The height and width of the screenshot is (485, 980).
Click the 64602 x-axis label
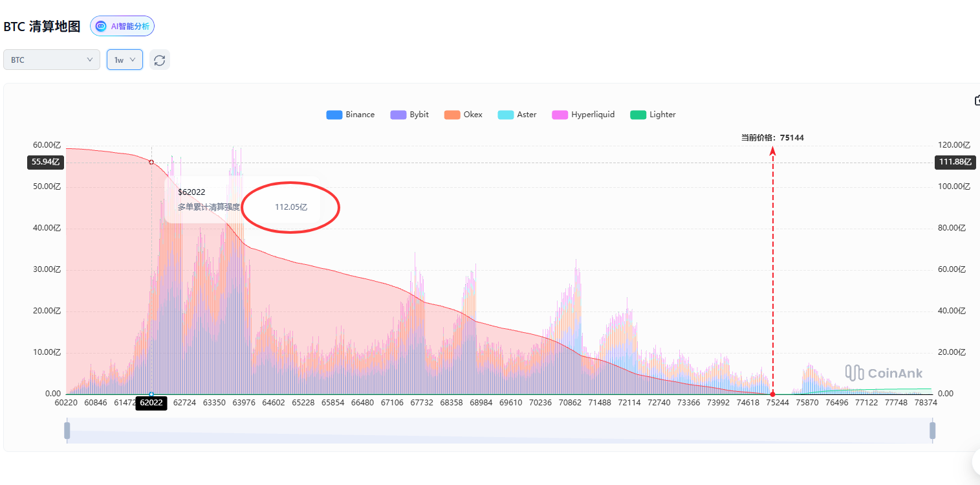tap(274, 403)
